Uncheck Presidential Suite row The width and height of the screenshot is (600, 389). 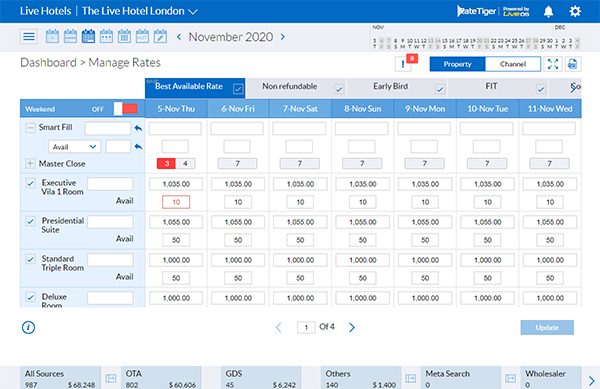pyautogui.click(x=30, y=221)
